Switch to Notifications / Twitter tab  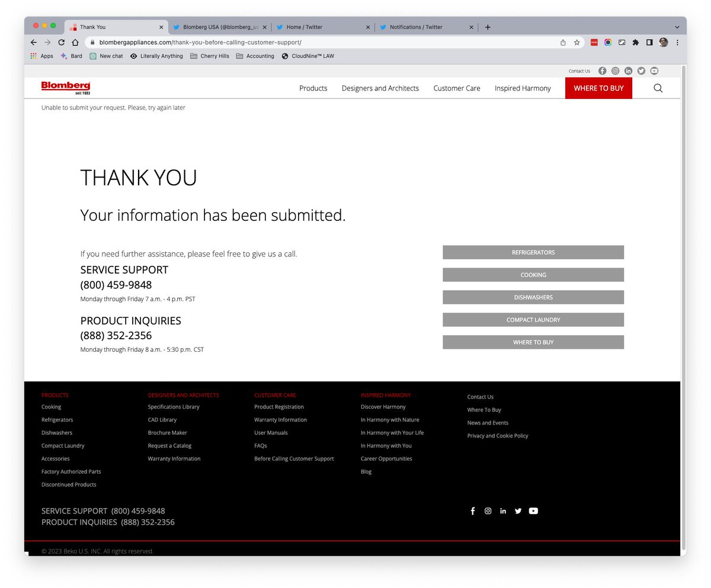click(x=427, y=27)
